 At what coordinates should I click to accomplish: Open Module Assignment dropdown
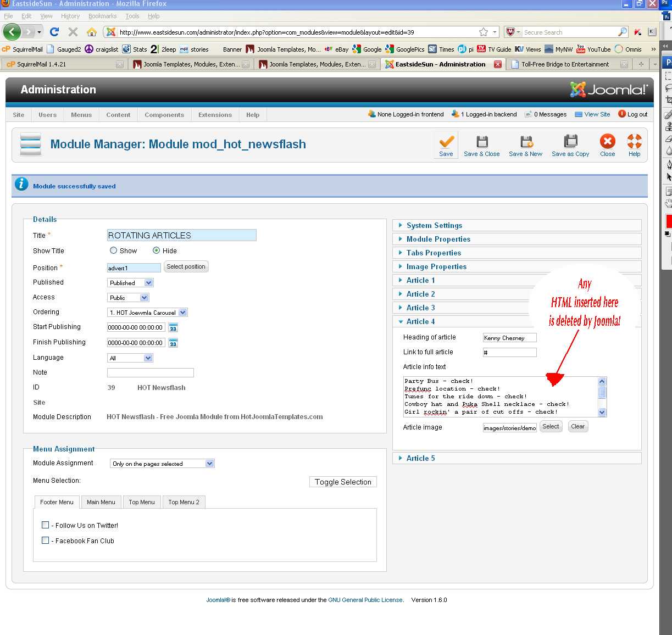tap(162, 464)
